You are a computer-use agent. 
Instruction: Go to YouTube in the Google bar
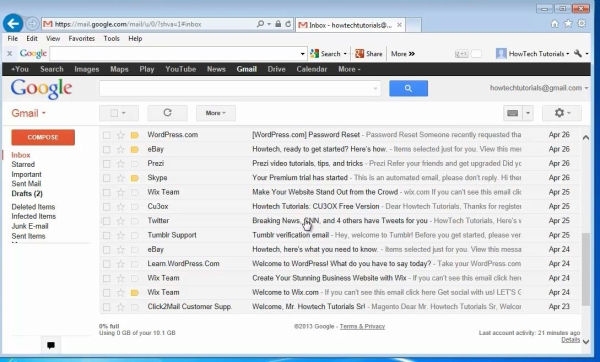pyautogui.click(x=181, y=69)
